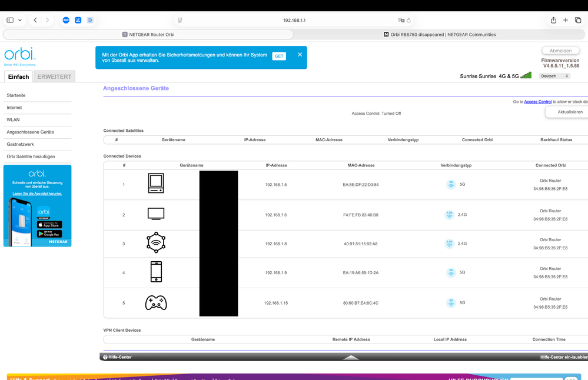Go back with the browser back arrow

35,20
